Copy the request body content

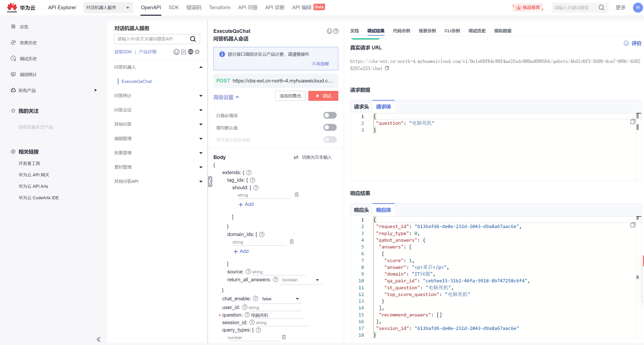(633, 121)
